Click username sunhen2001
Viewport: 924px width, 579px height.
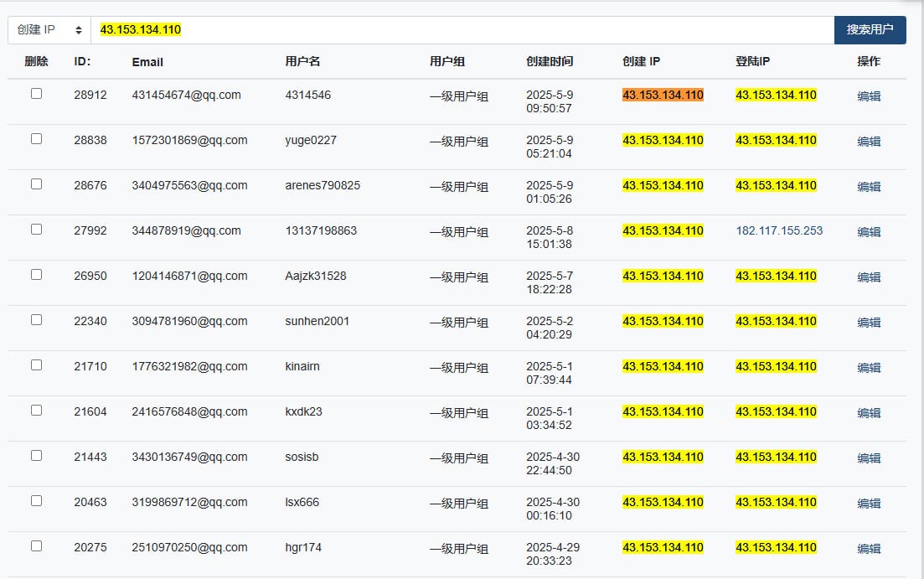(317, 321)
